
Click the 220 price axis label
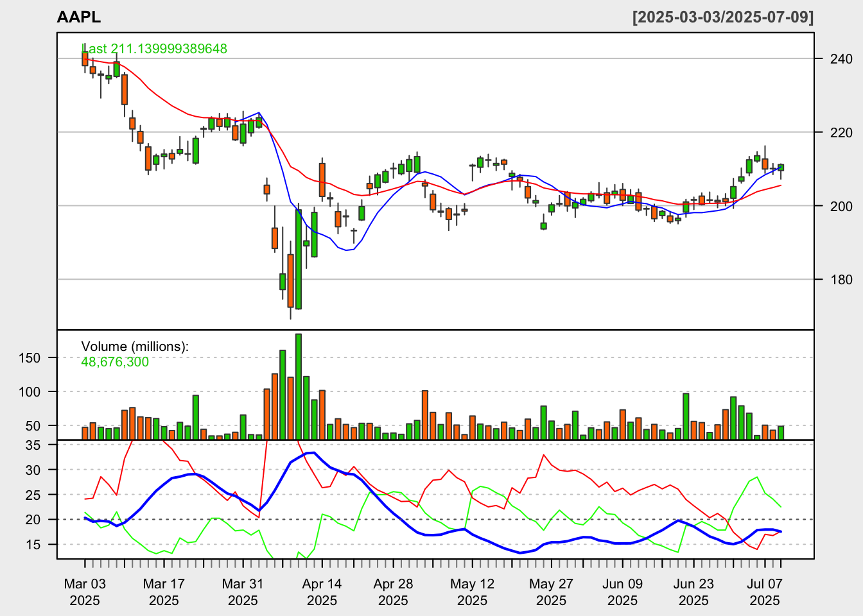click(x=841, y=133)
